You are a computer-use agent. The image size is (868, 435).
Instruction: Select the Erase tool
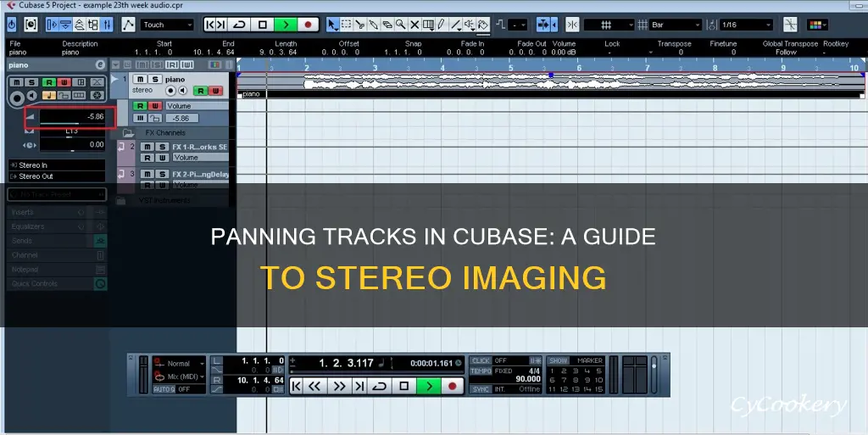[387, 25]
